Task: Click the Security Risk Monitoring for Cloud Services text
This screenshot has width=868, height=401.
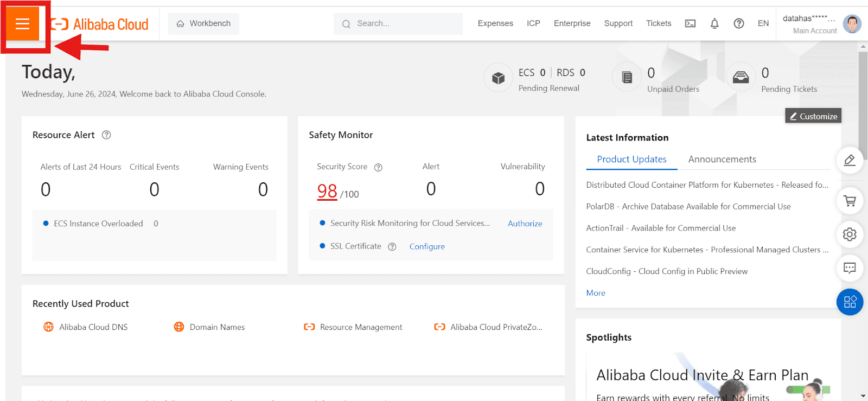Action: pyautogui.click(x=410, y=223)
